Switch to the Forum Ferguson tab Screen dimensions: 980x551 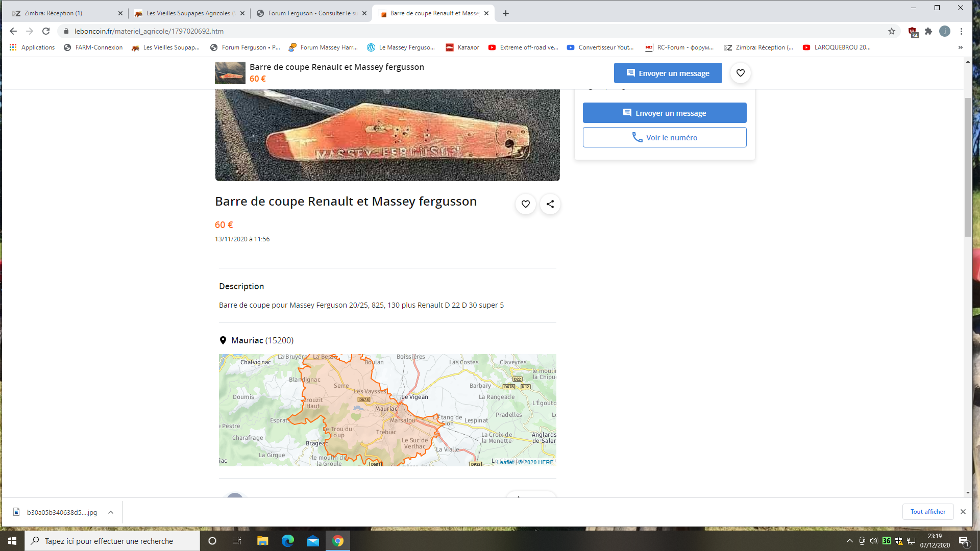[311, 13]
